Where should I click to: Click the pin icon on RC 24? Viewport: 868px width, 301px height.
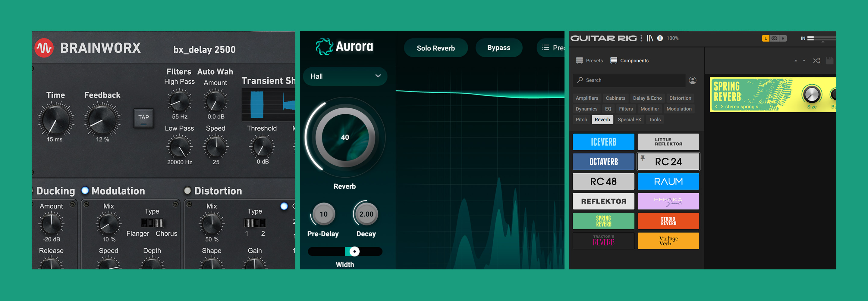(643, 158)
